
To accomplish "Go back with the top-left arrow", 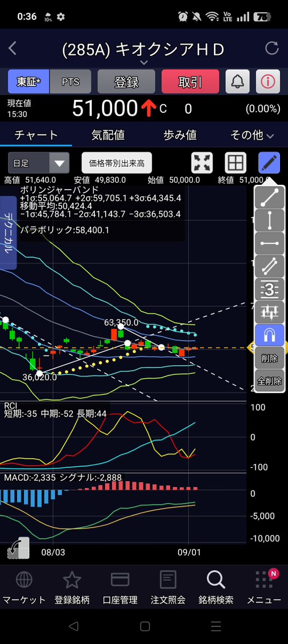I will (x=12, y=49).
